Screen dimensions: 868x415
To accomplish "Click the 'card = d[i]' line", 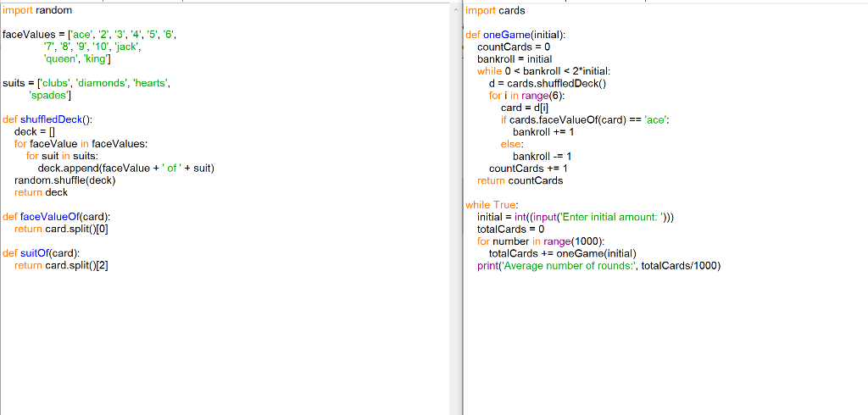I will [524, 108].
